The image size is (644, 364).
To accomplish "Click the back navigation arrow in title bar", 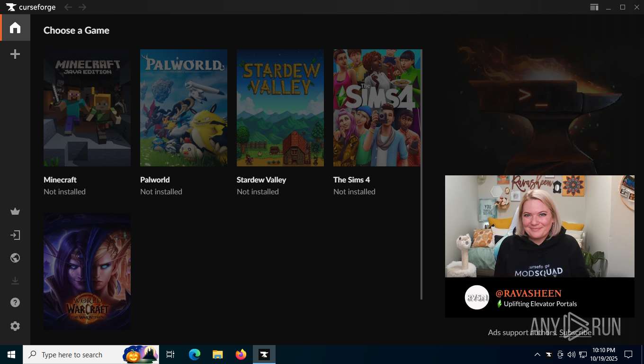I will coord(68,7).
